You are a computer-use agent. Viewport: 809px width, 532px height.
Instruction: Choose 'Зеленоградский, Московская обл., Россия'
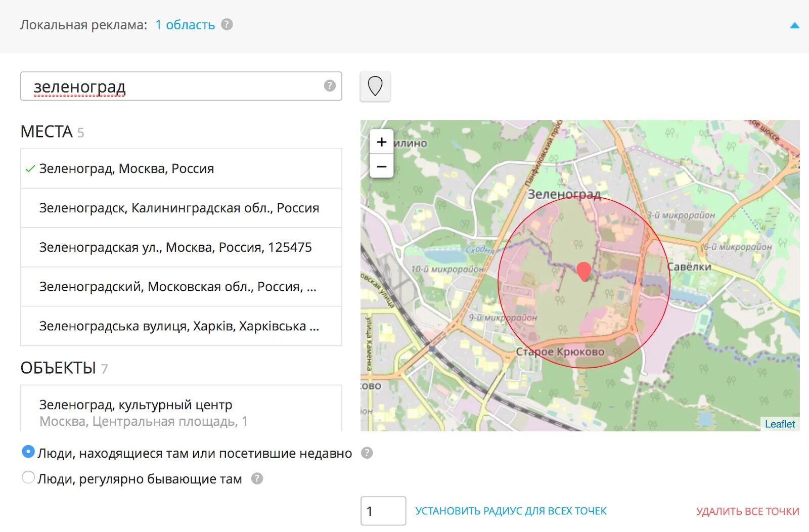[x=181, y=287]
